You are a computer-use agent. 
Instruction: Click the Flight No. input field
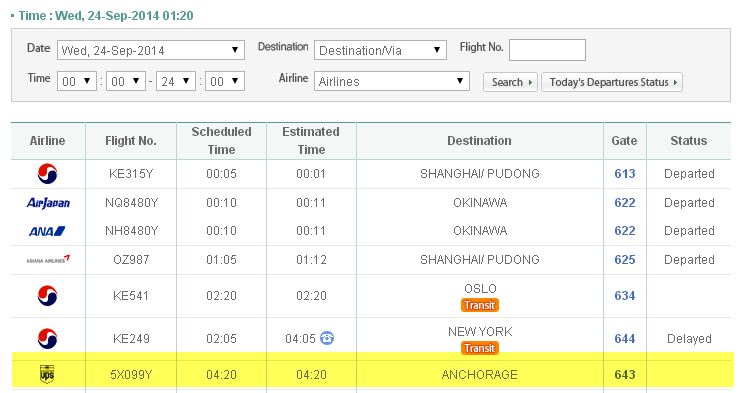[x=547, y=50]
